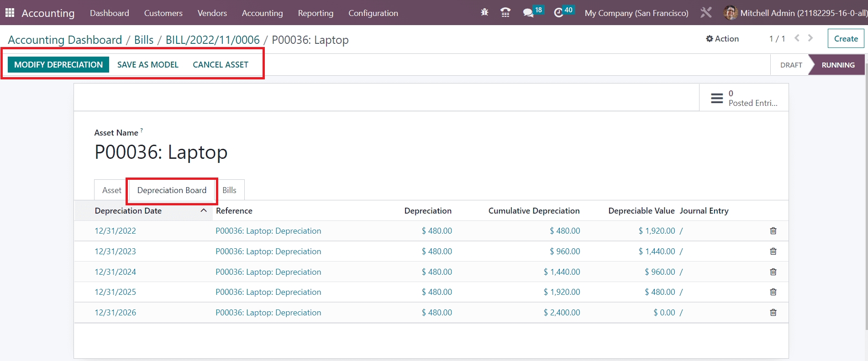Open Bills breadcrumb link
The image size is (868, 361).
click(144, 40)
